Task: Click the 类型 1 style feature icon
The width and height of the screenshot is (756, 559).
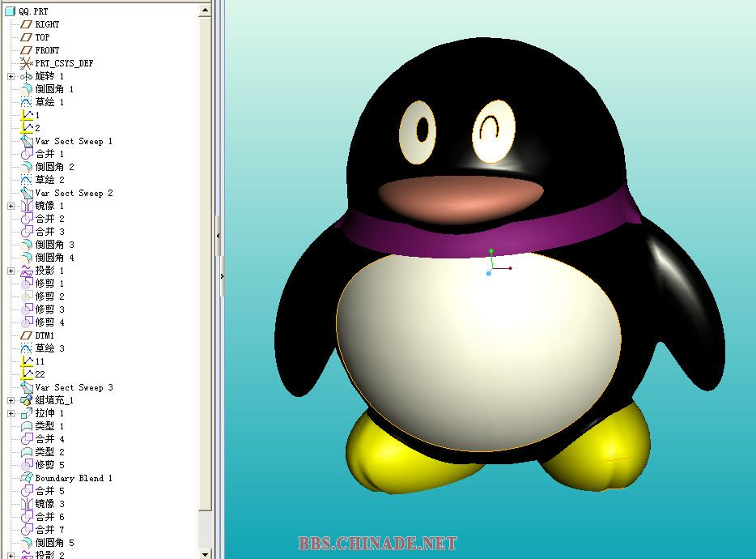Action: (26, 426)
